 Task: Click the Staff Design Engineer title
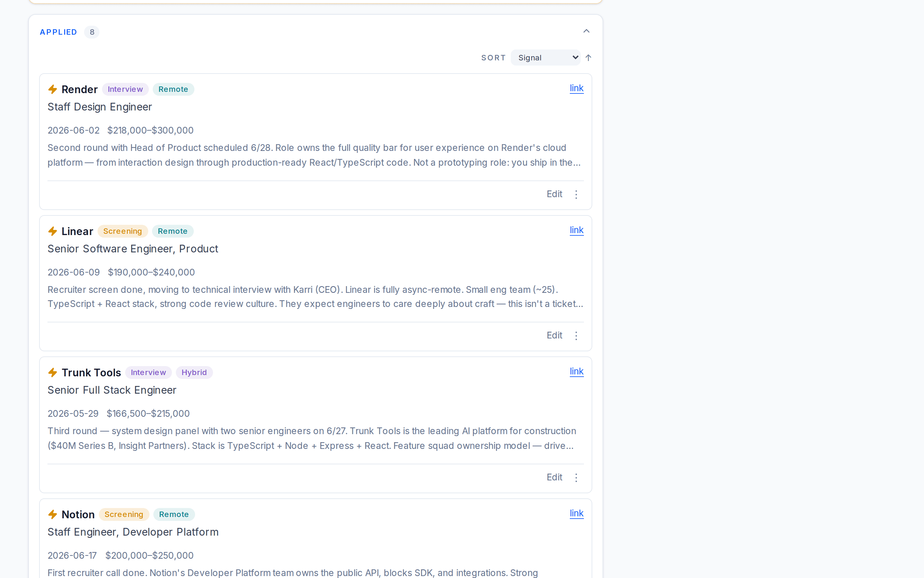[x=100, y=107]
